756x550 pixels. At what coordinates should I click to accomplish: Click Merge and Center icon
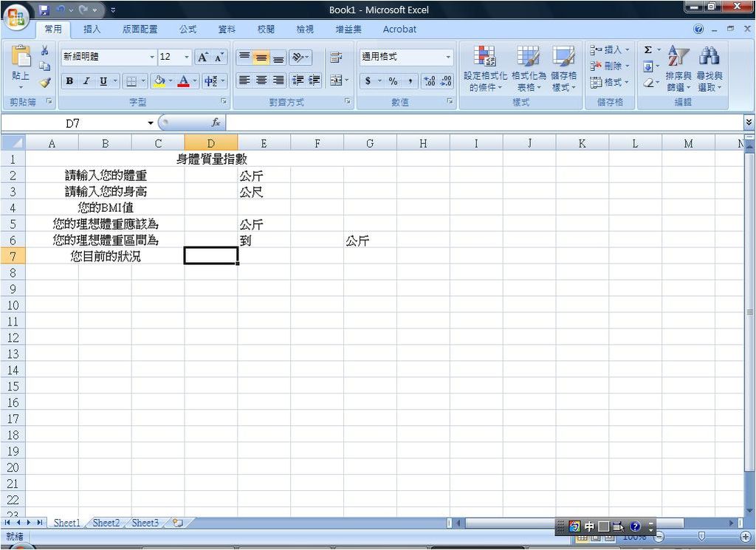(x=336, y=80)
